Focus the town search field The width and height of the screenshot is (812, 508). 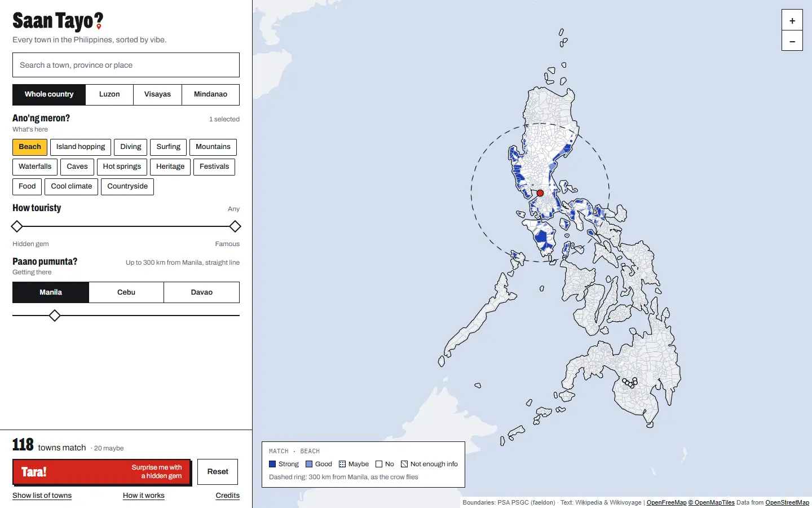coord(126,65)
